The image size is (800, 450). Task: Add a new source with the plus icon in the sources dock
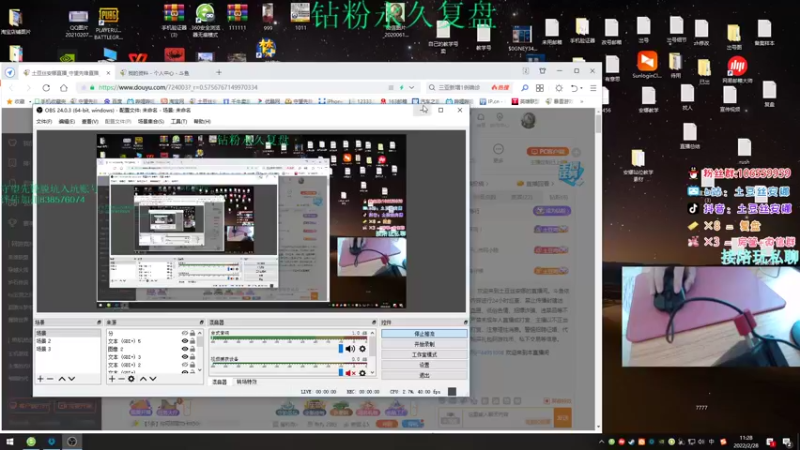click(112, 379)
